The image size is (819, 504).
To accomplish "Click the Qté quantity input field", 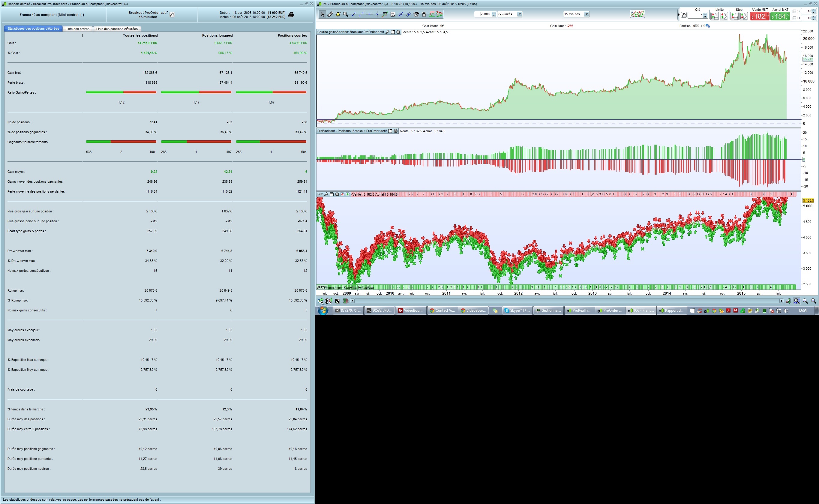I will point(695,16).
